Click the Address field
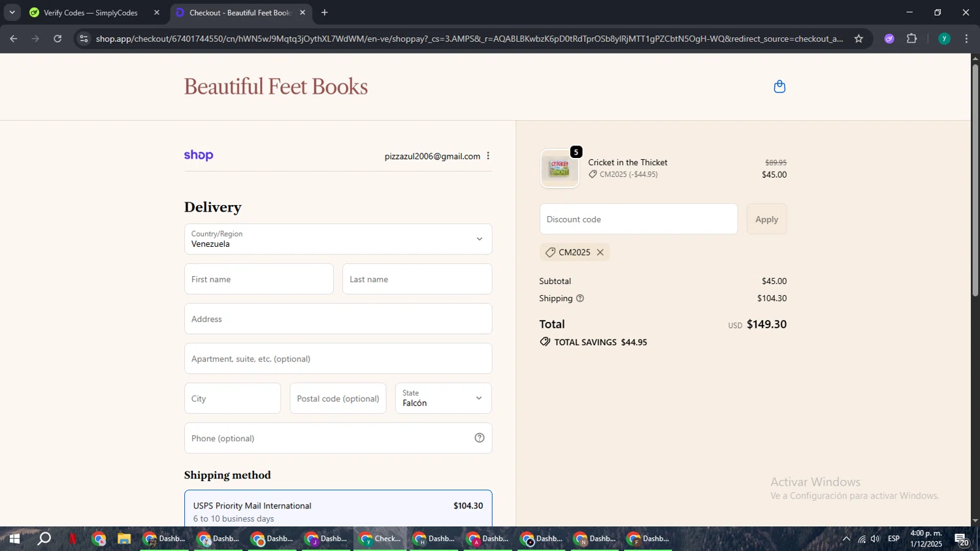980x551 pixels. 338,319
